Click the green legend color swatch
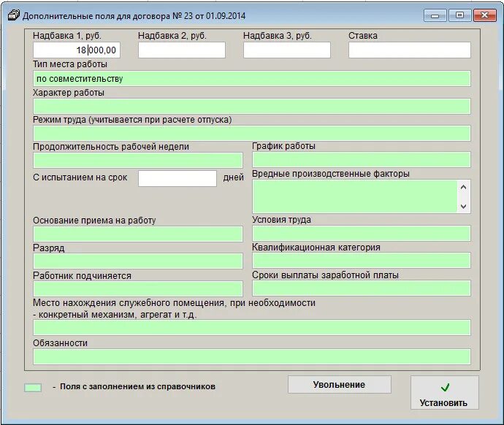The width and height of the screenshot is (504, 425). (x=33, y=388)
